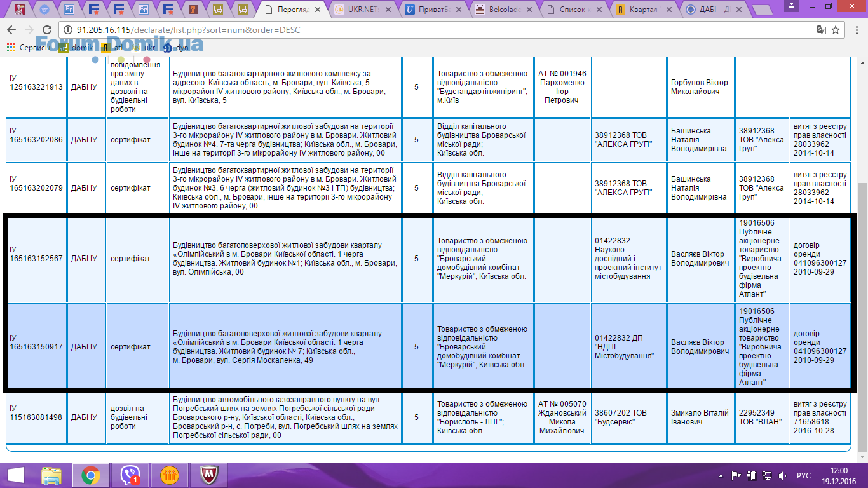
Task: Click 'Науково-дослідний і проектний інститут' cell
Action: point(628,259)
